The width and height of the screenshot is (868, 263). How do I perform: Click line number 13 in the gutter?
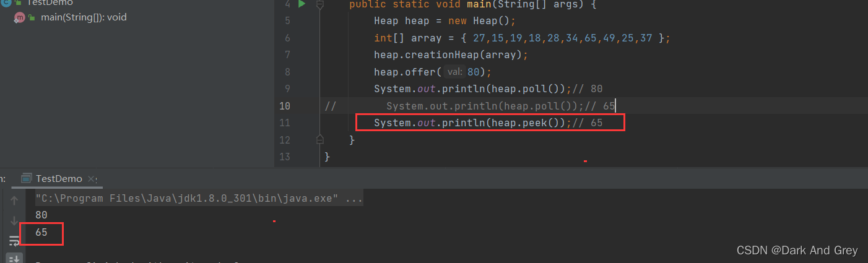click(x=285, y=157)
